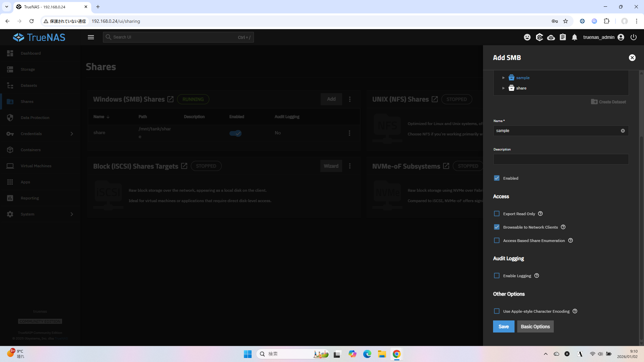The height and width of the screenshot is (362, 644).
Task: Click the power icon in top bar
Action: [633, 37]
